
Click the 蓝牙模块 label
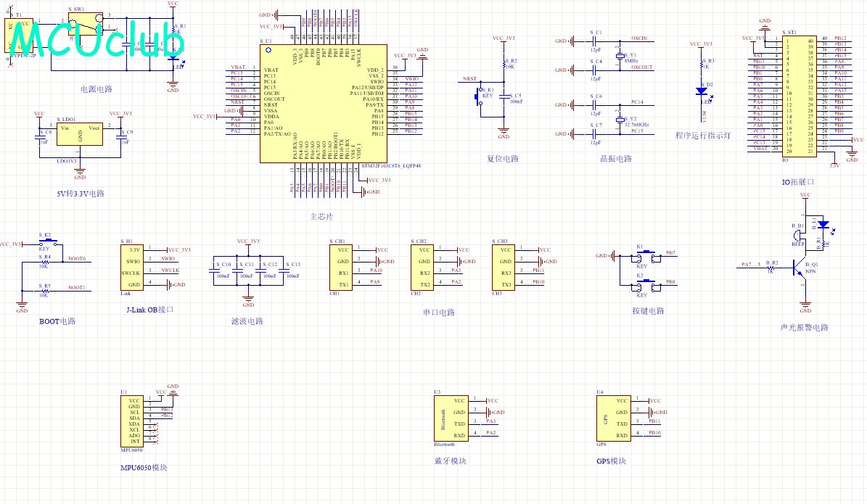click(x=450, y=461)
